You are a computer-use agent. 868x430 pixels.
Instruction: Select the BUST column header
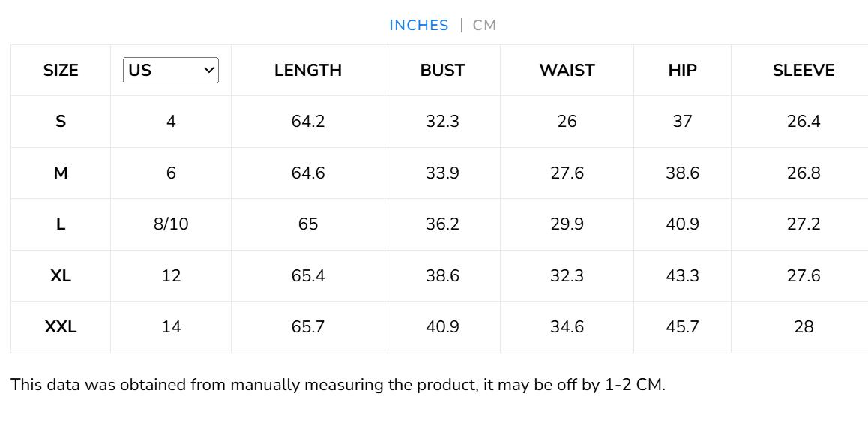442,71
